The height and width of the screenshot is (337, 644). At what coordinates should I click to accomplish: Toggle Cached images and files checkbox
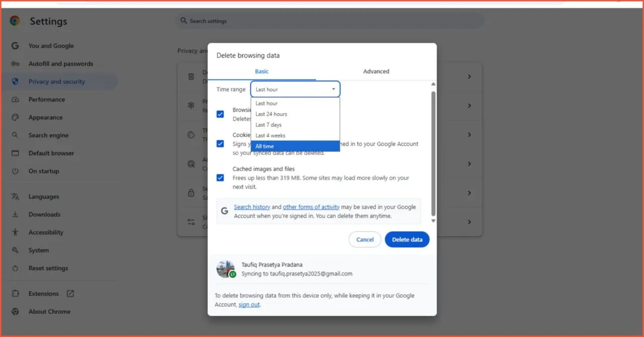[220, 178]
